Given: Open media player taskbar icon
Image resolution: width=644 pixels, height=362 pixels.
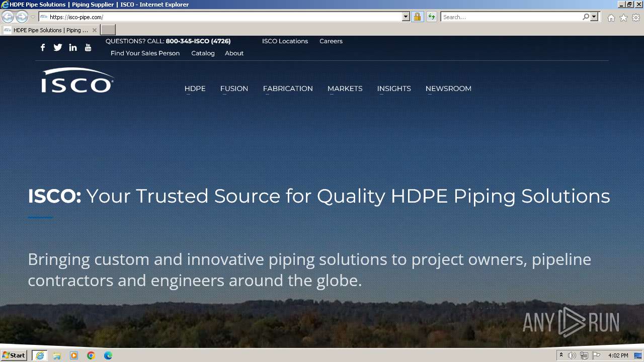Looking at the screenshot, I should coord(74,355).
